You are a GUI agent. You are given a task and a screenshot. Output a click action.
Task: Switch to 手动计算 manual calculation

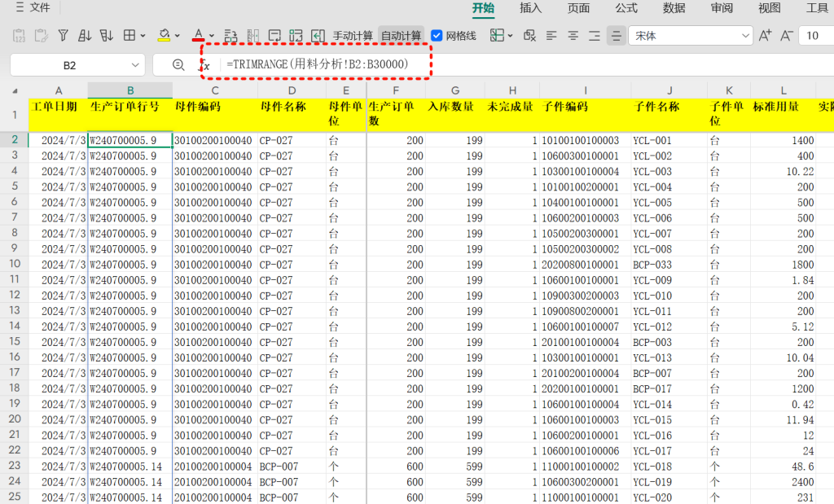coord(353,36)
